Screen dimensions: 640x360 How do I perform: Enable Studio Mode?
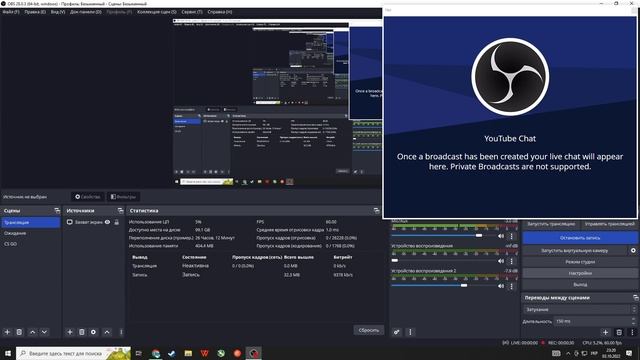tap(580, 262)
